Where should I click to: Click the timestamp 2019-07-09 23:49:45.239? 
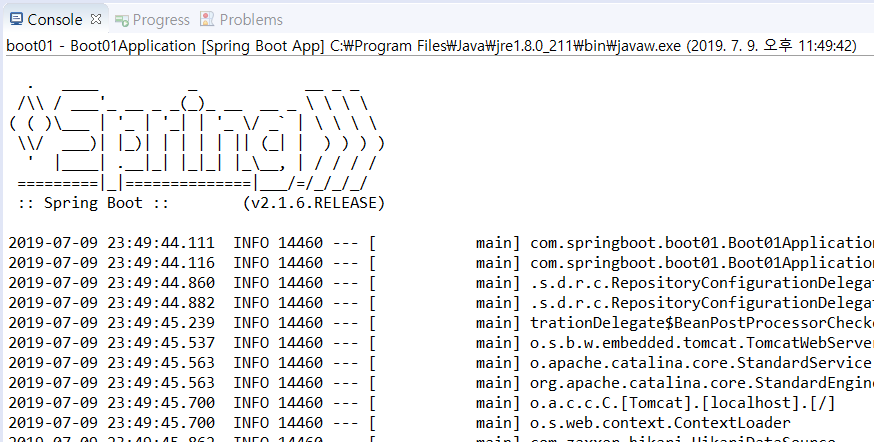[x=111, y=323]
